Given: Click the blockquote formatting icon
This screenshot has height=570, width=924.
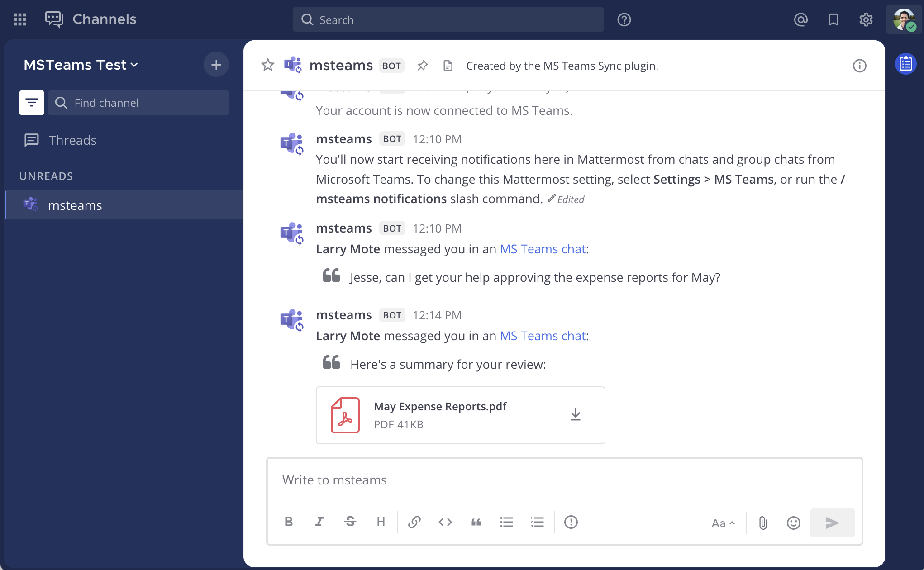Looking at the screenshot, I should (x=475, y=521).
